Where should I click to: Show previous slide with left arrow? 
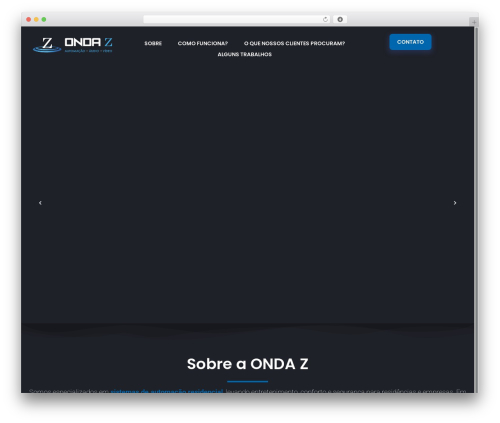click(40, 203)
